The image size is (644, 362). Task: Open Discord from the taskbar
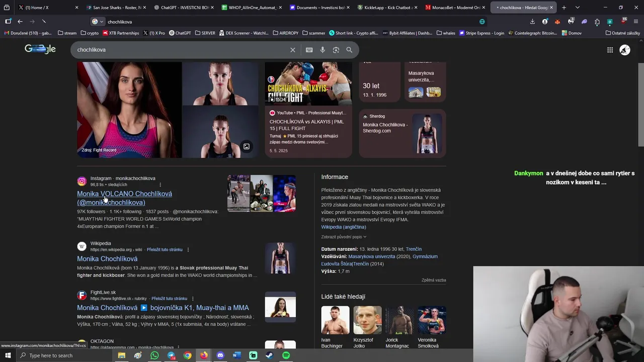coord(220,355)
